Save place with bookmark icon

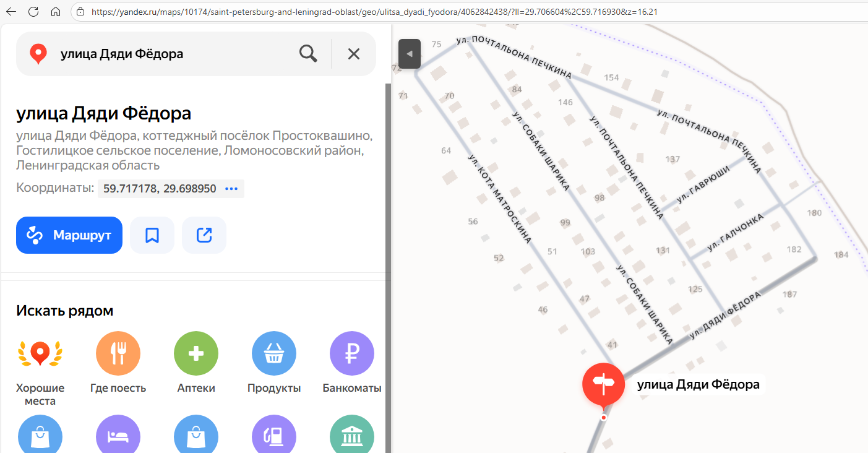152,235
